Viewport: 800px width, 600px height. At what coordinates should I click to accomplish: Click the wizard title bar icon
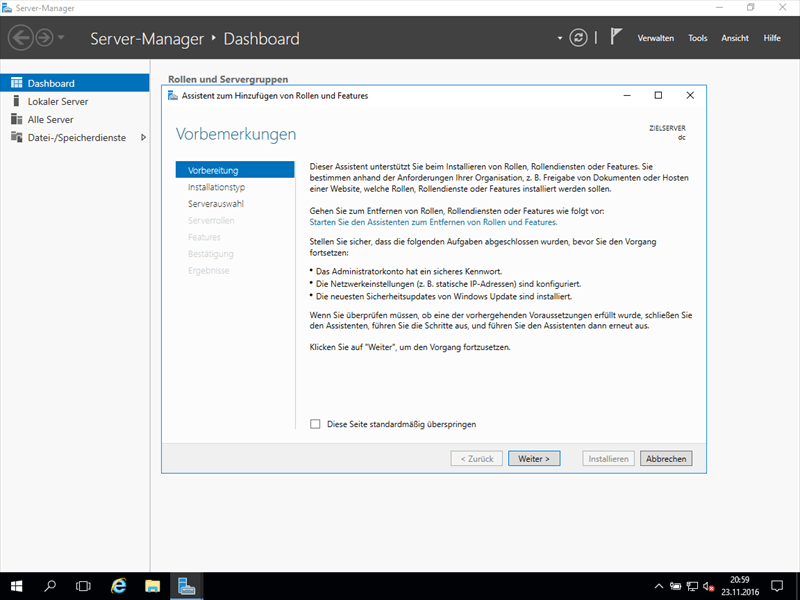tap(172, 95)
